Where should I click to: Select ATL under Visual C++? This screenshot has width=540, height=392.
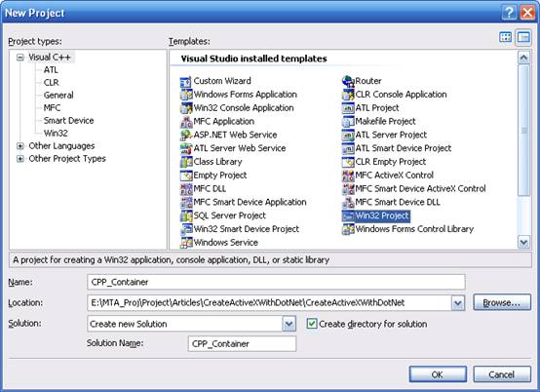click(x=51, y=70)
